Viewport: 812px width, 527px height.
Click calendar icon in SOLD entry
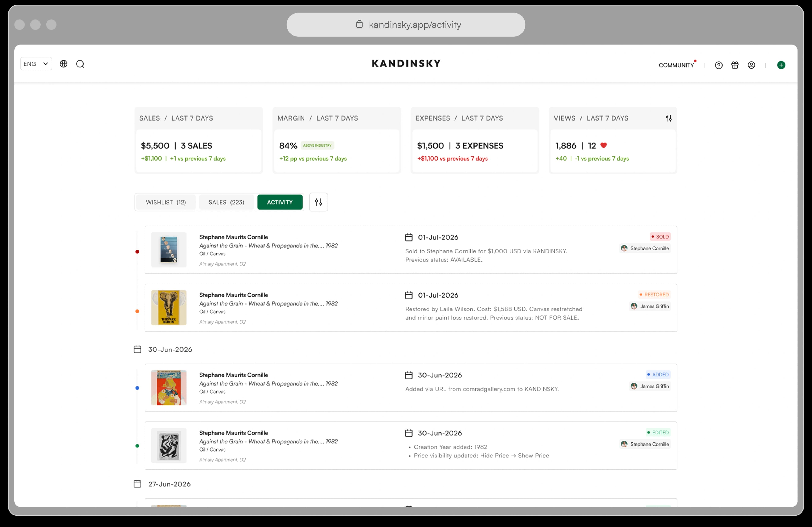409,237
